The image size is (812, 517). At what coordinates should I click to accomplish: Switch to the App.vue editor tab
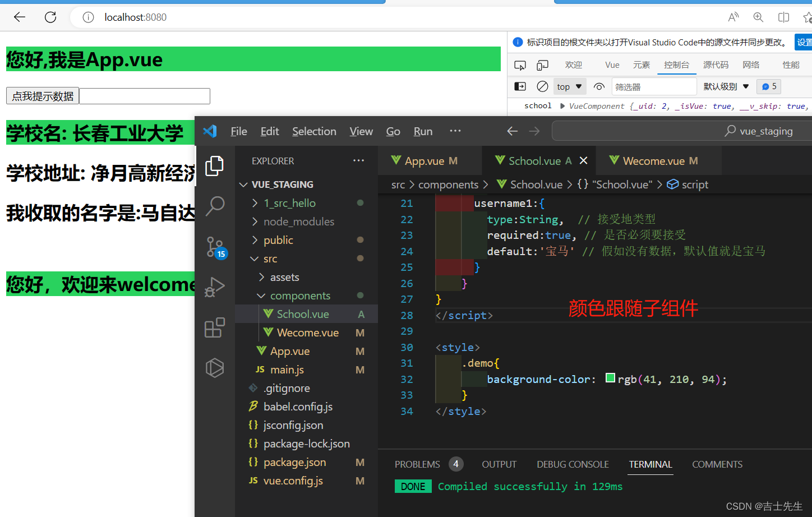click(430, 160)
